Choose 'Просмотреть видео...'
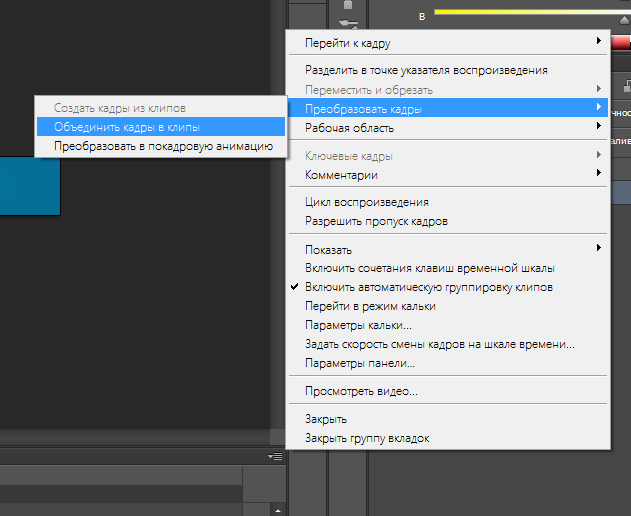This screenshot has width=631, height=516. [x=448, y=391]
